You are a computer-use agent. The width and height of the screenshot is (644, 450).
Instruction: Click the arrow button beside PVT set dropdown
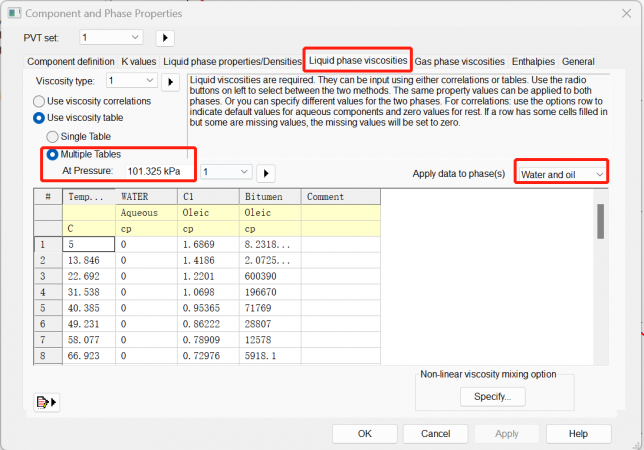coord(165,38)
